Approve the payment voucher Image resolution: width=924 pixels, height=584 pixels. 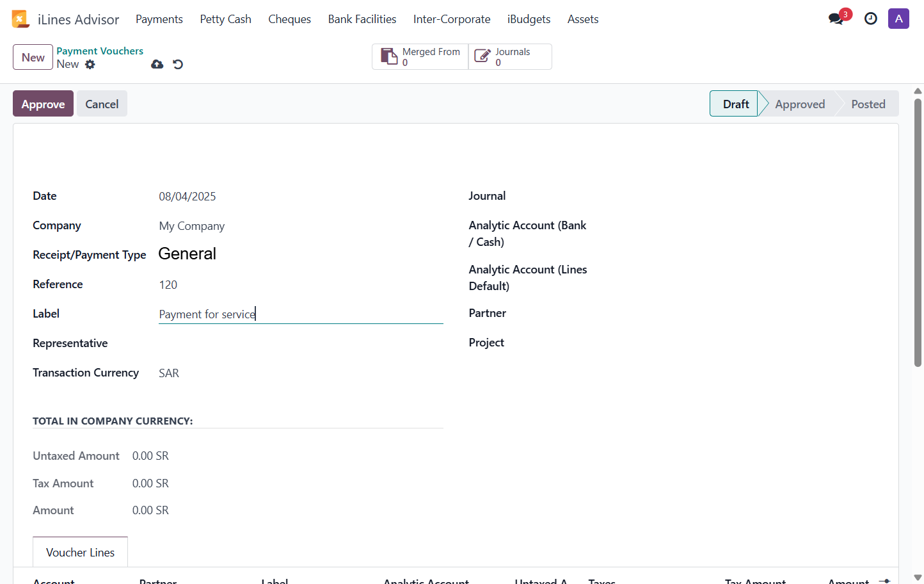(x=44, y=104)
